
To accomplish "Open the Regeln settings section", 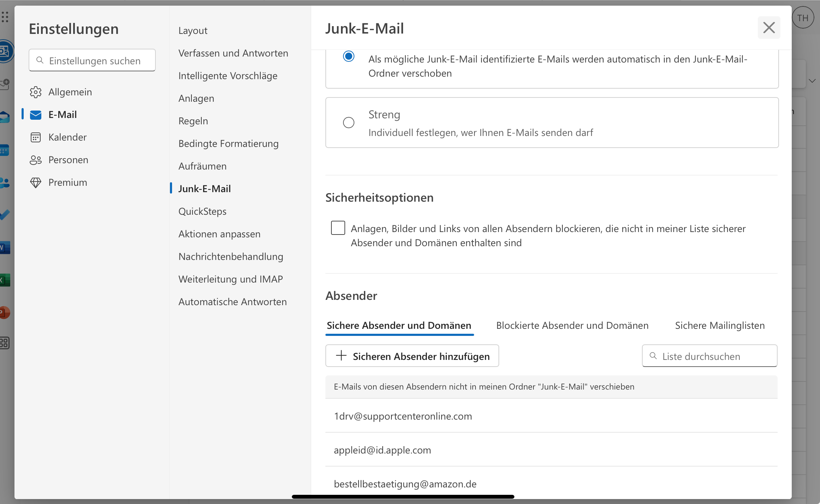I will pyautogui.click(x=193, y=121).
